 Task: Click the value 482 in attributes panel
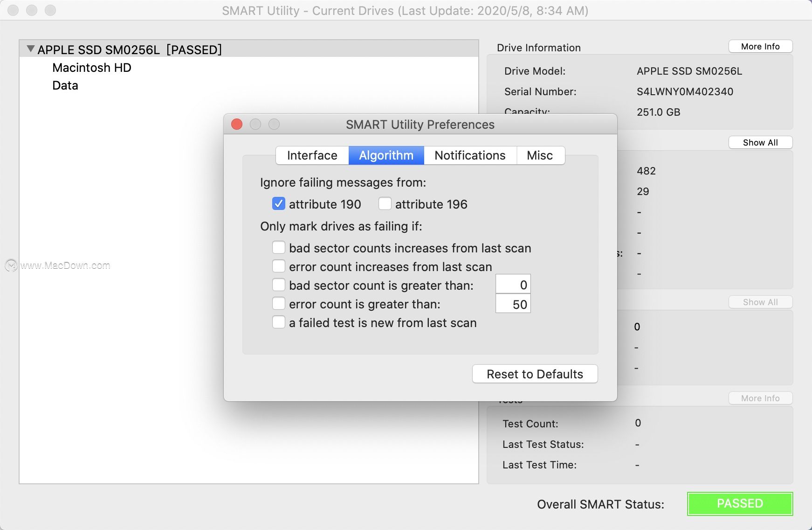[x=646, y=171]
